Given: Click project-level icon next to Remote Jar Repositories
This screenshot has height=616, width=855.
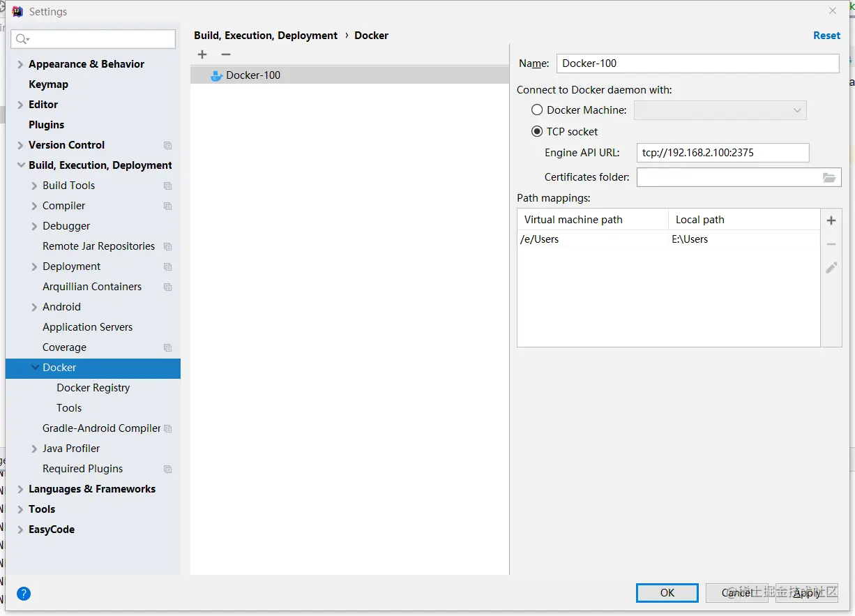Looking at the screenshot, I should pyautogui.click(x=167, y=246).
